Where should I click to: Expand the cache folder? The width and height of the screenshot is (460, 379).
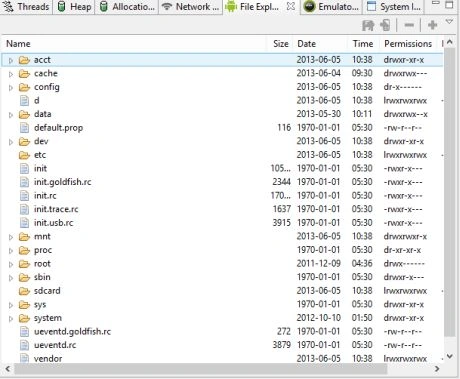(x=11, y=74)
